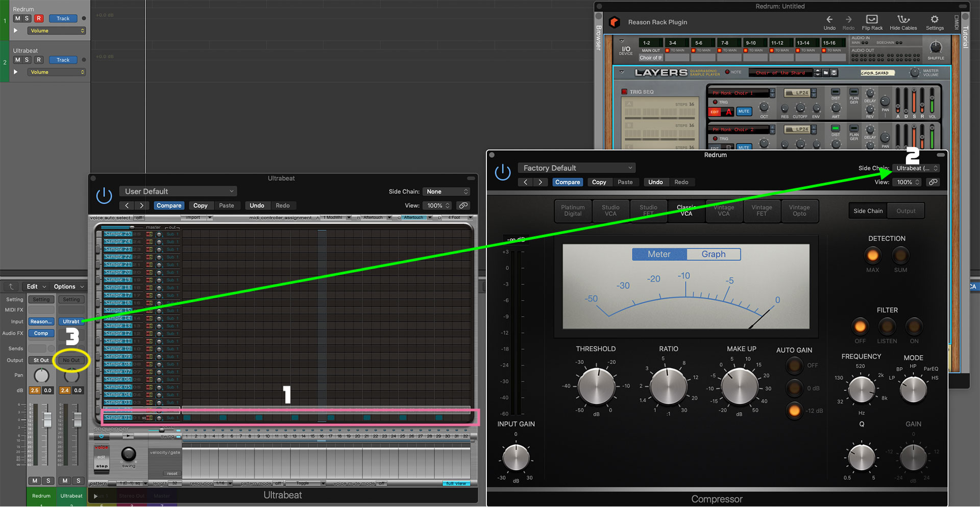Toggle record enable on Ultrabeat track
Viewport: 980px width, 507px height.
[x=39, y=60]
